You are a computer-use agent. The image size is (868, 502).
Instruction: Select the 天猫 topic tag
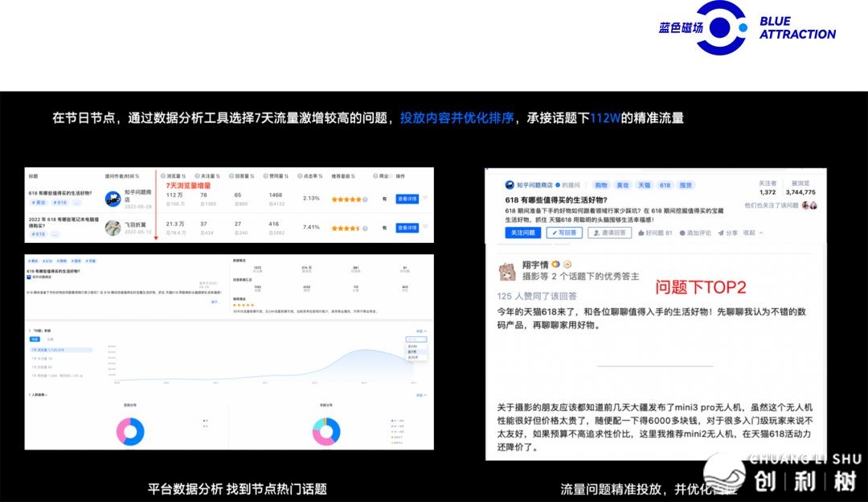point(645,185)
